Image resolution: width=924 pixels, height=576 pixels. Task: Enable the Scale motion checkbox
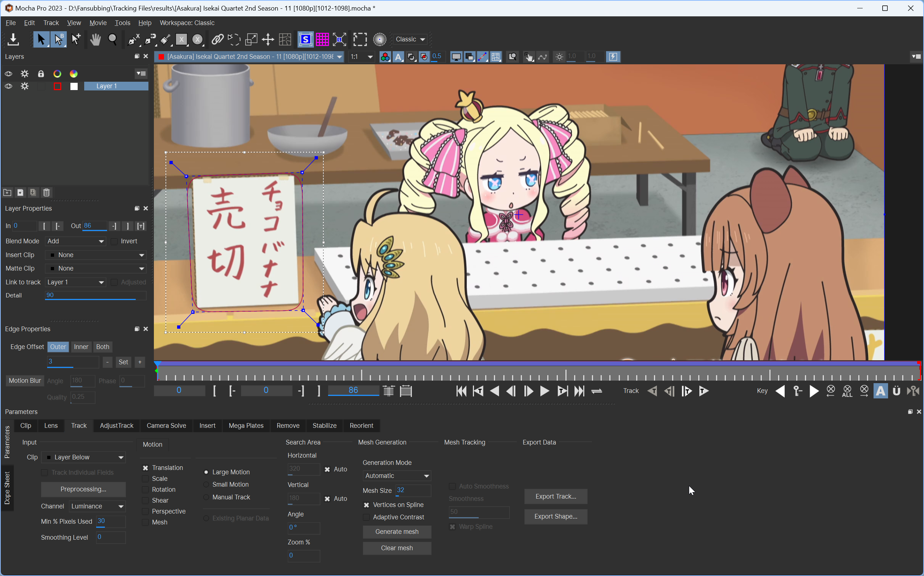(146, 479)
